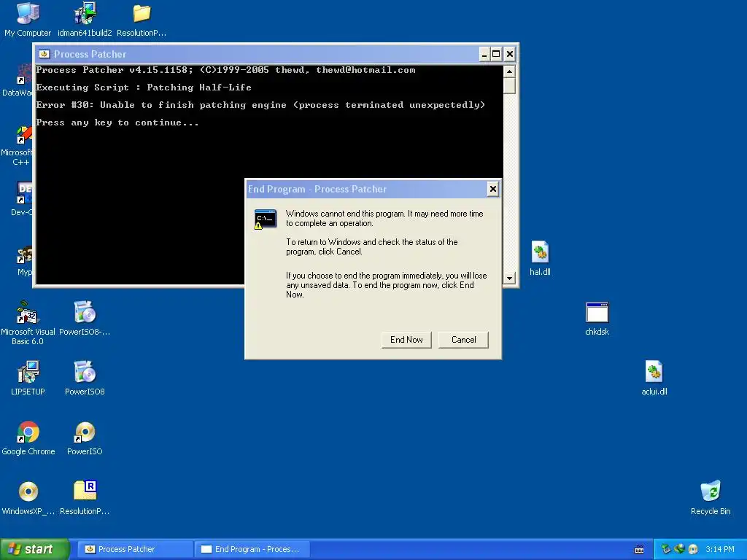The width and height of the screenshot is (747, 560).
Task: Minimize the Process Patcher window
Action: pyautogui.click(x=484, y=54)
